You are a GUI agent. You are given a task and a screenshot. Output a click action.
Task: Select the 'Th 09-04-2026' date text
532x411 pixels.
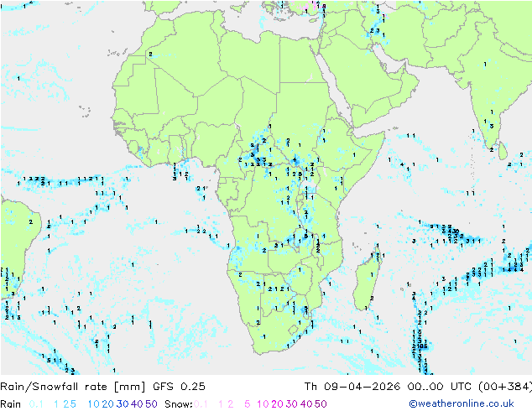[352, 387]
